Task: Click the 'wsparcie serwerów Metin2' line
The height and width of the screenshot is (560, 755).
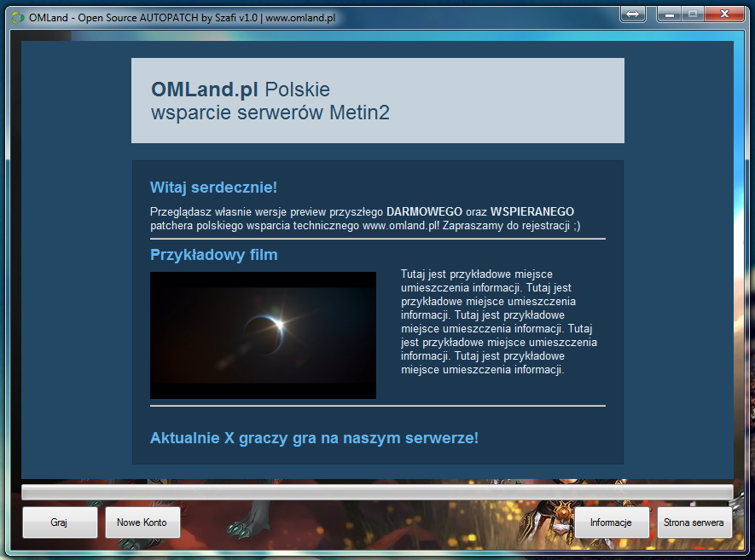Action: pyautogui.click(x=270, y=113)
